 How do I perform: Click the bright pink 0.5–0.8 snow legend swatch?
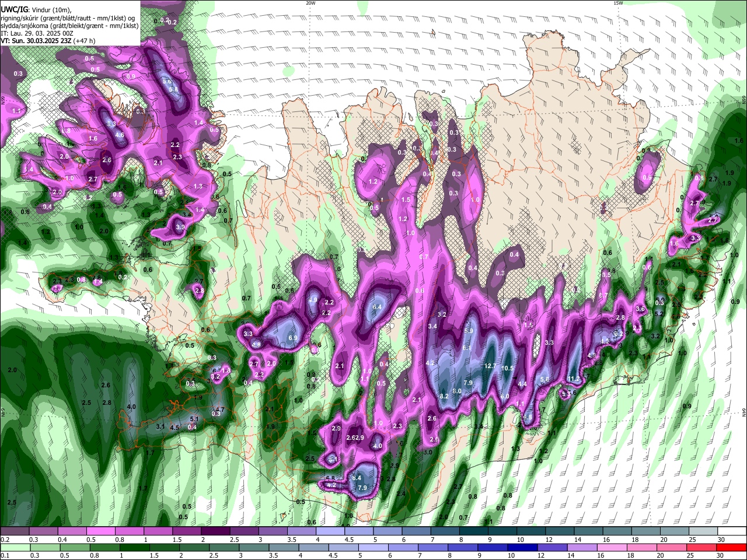pyautogui.click(x=100, y=531)
